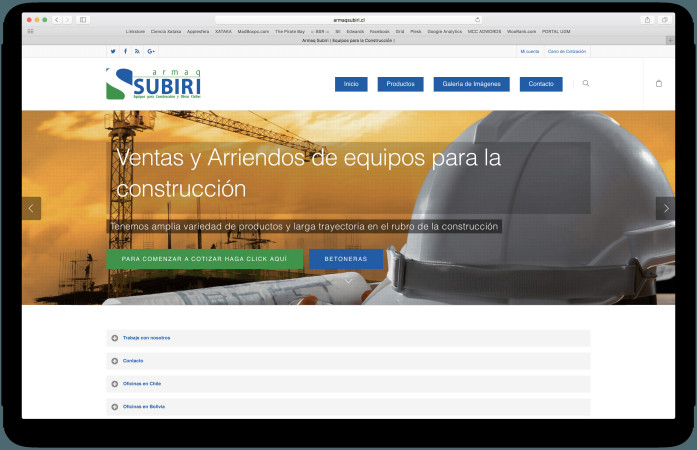The image size is (697, 450).
Task: Click the Betoneras blue button
Action: click(x=346, y=259)
